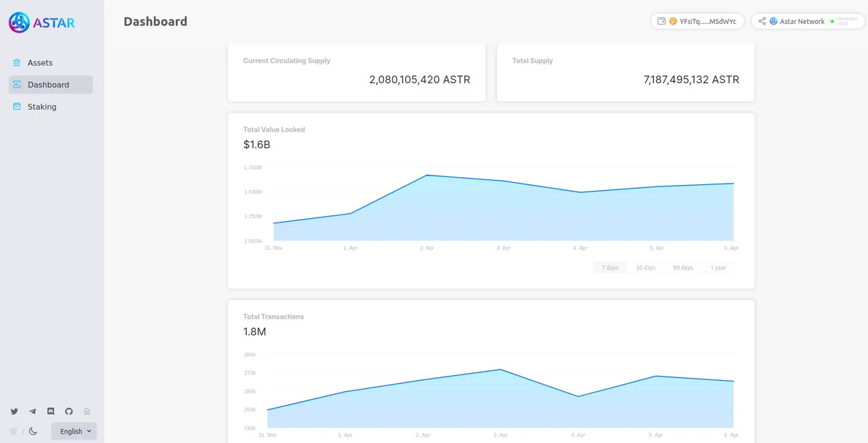The width and height of the screenshot is (868, 443).
Task: Click the 3. Apr peak on the Transactions chart
Action: [x=501, y=370]
